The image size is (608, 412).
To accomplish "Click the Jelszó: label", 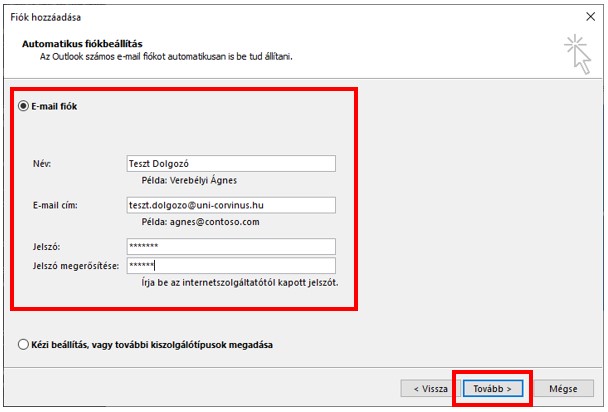I will [x=47, y=247].
